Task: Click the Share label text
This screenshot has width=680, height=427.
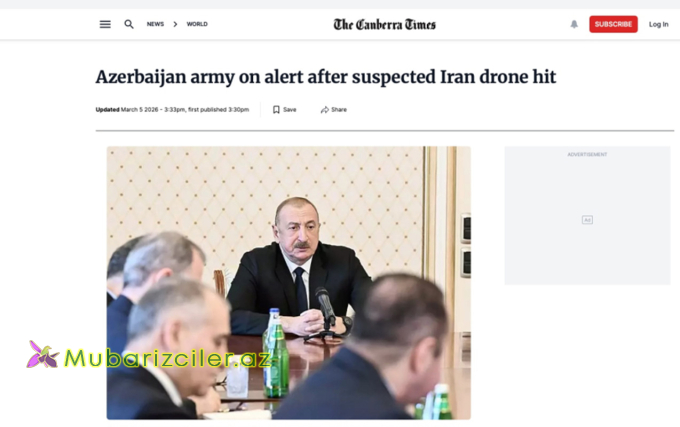Action: coord(339,110)
